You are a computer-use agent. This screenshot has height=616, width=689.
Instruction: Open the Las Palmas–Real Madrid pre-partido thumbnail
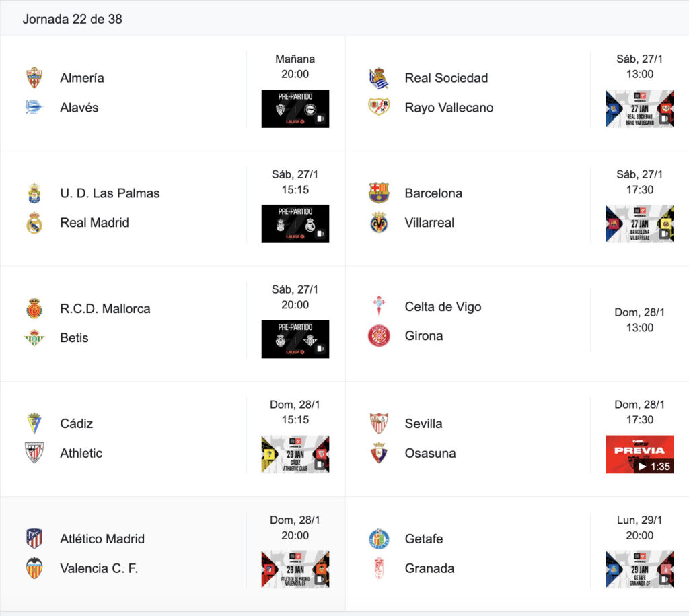point(295,224)
